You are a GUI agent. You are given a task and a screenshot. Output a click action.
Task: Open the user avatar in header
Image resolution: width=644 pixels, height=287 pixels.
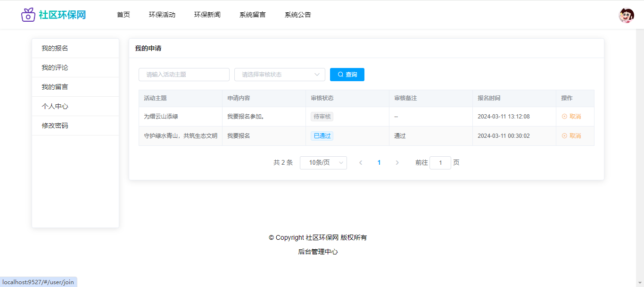pos(626,16)
